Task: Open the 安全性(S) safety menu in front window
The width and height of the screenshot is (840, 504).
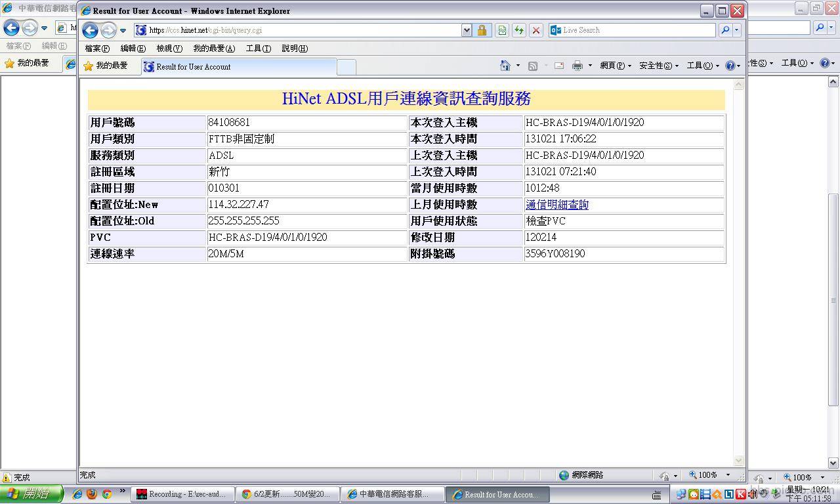Action: (x=658, y=66)
